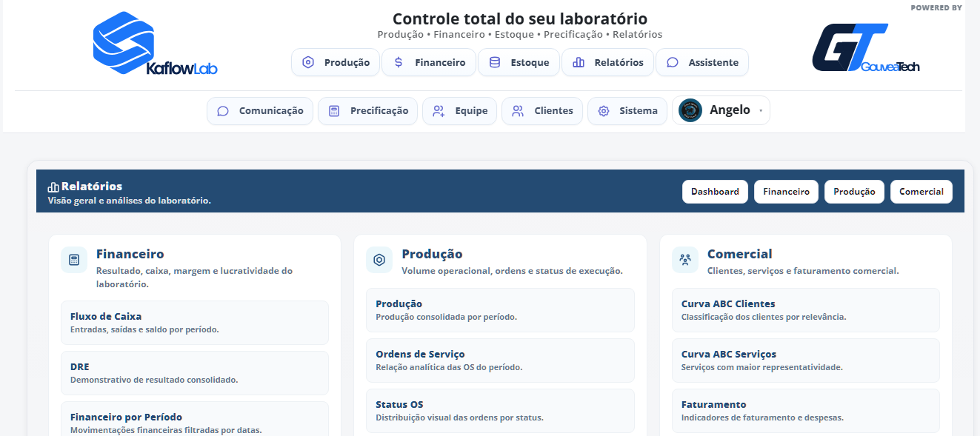Image resolution: width=980 pixels, height=436 pixels.
Task: Open the Relatórios top navigation menu
Action: tap(607, 63)
